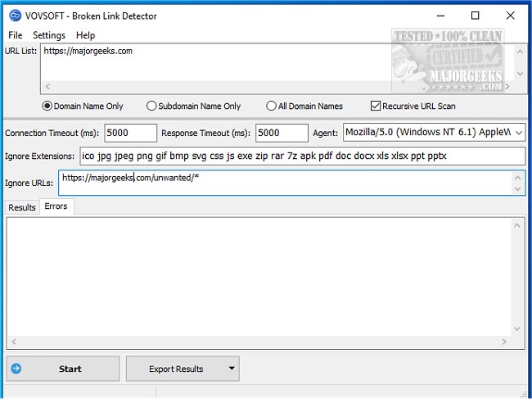Select Subdomain Name Only radio option
The width and height of the screenshot is (532, 399).
(x=193, y=106)
